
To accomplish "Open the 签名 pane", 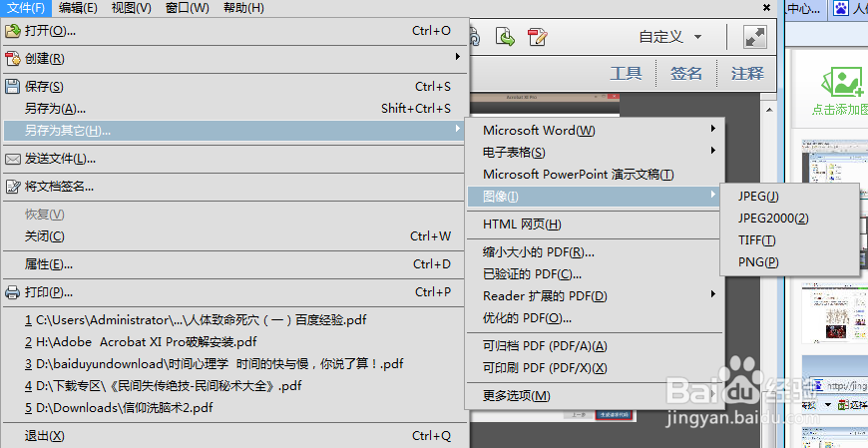I will 686,74.
